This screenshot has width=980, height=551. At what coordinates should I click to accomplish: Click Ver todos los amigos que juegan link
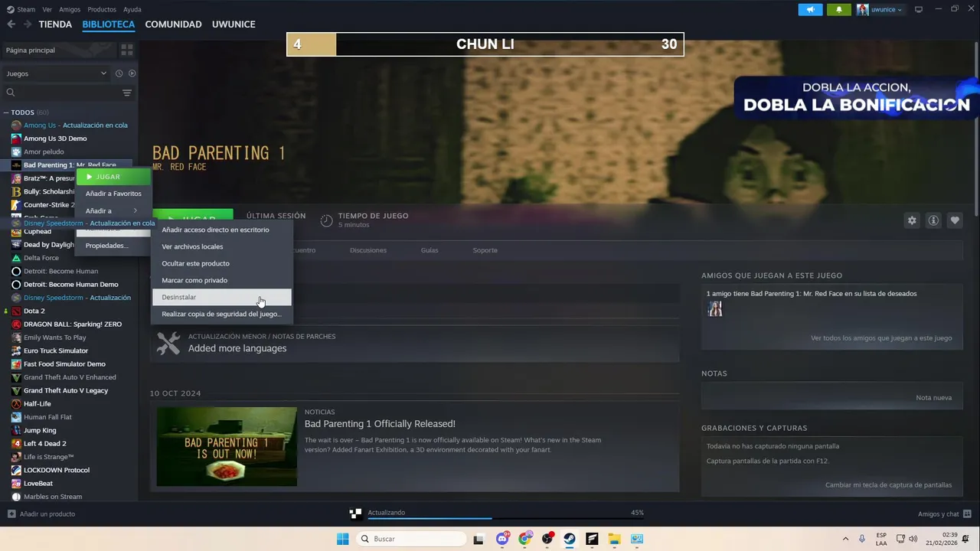click(x=881, y=337)
